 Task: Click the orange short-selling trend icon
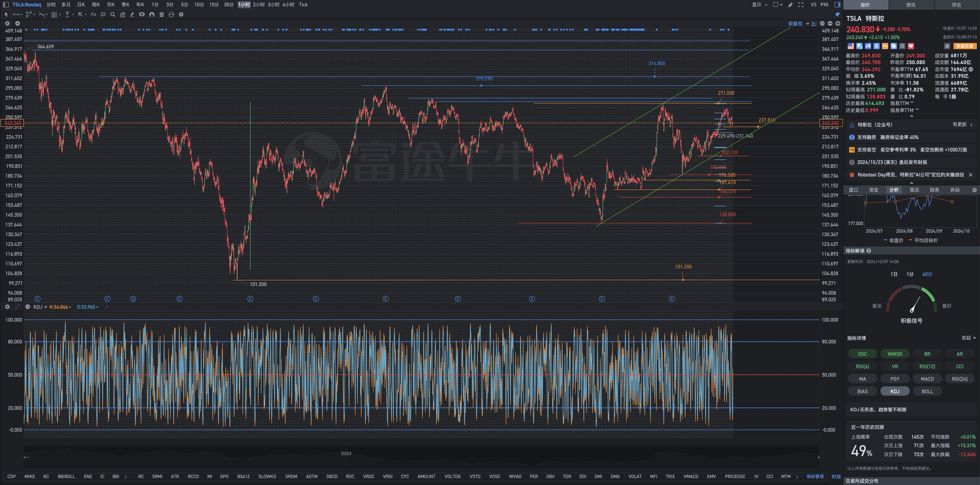pos(885,46)
